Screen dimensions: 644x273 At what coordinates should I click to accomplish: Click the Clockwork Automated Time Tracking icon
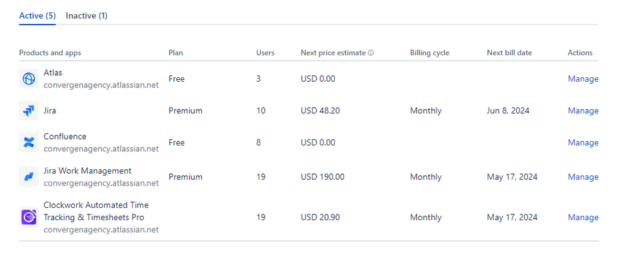29,218
